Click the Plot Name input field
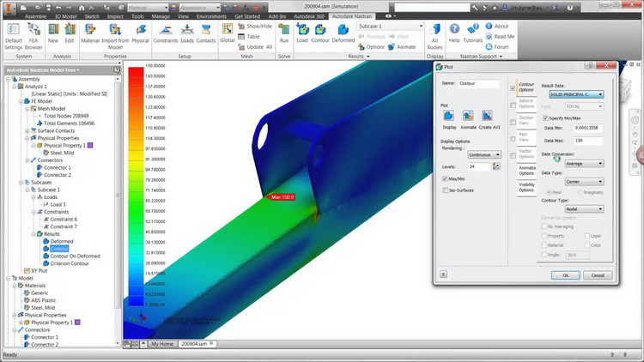Image resolution: width=644 pixels, height=362 pixels. 478,83
